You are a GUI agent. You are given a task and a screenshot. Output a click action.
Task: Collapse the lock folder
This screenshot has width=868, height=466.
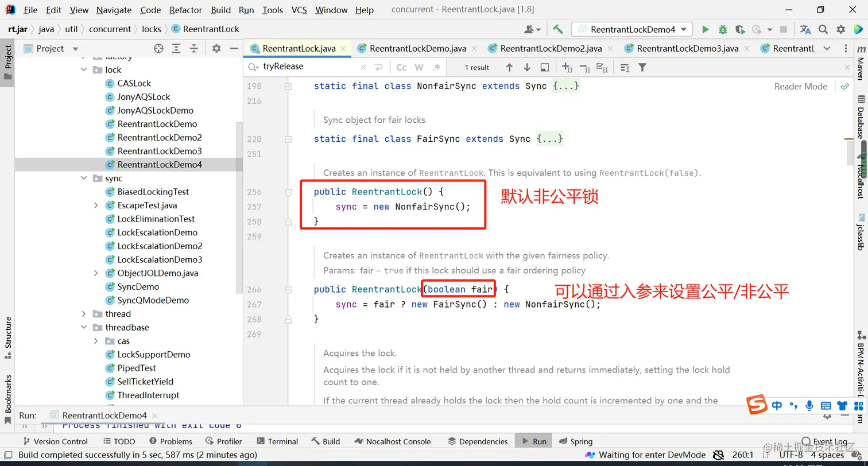[84, 70]
